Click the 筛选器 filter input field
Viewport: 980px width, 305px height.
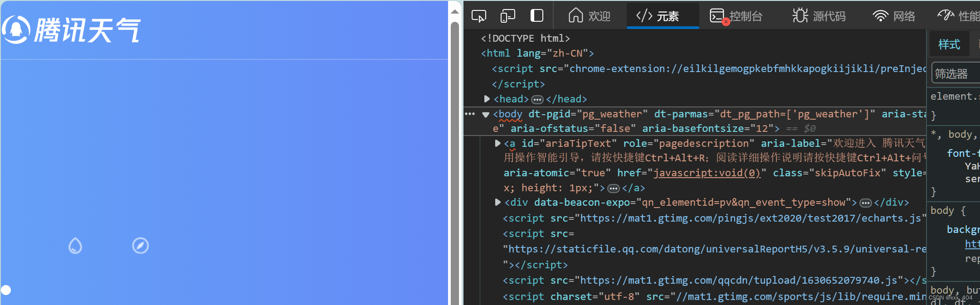click(x=956, y=73)
